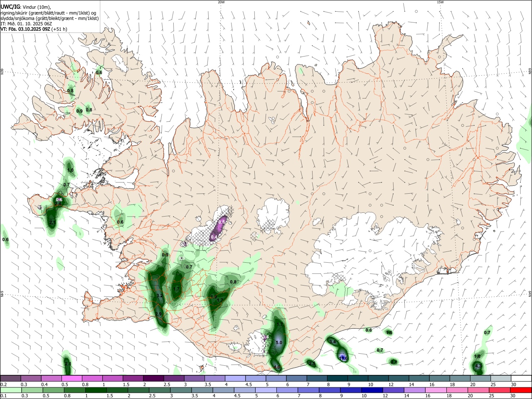Click the '15W' longitude label
Viewport: 532px width, 399px height.
[x=440, y=2]
